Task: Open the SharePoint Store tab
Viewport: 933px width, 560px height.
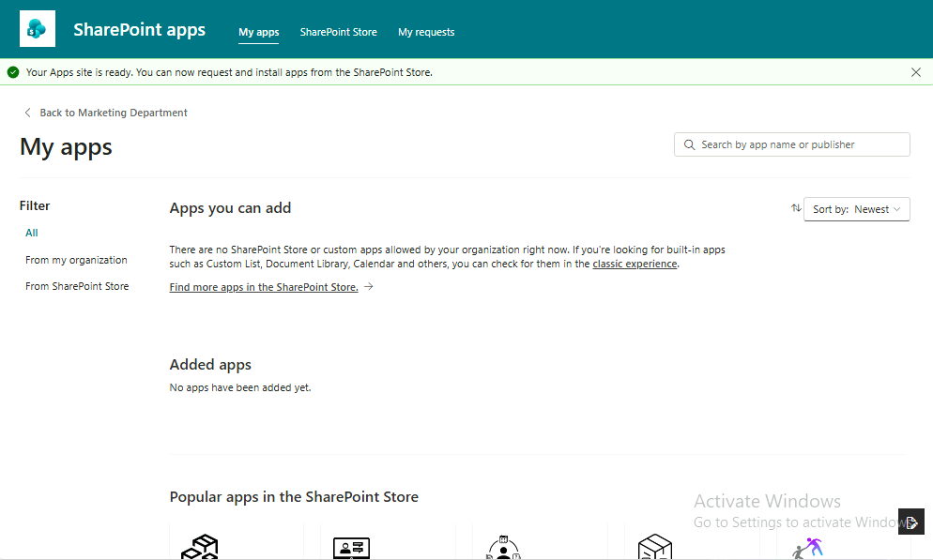Action: (339, 32)
